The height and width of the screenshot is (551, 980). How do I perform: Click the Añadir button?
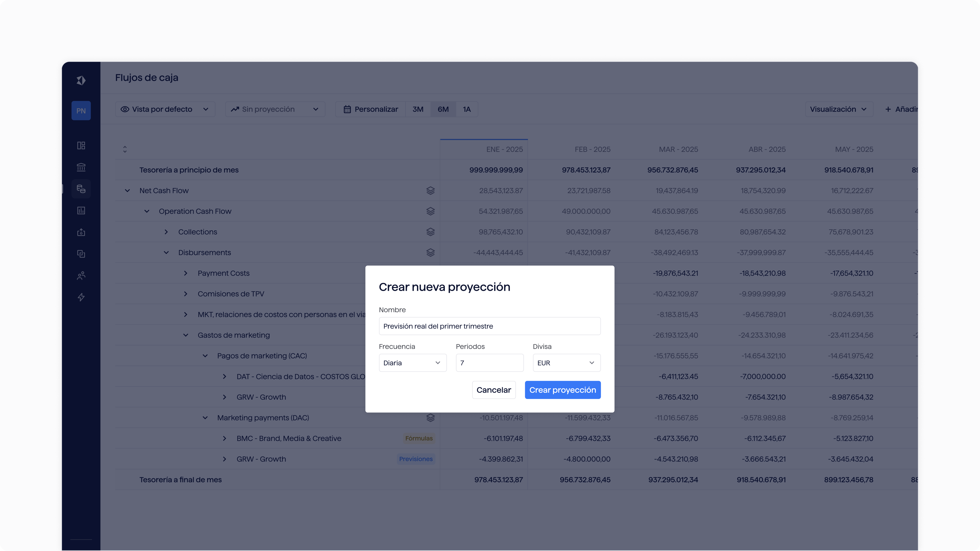click(x=901, y=109)
